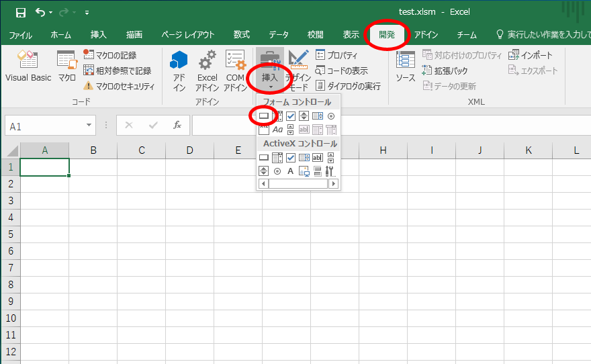
Task: Insert a Form Controls spin button
Action: [x=304, y=116]
